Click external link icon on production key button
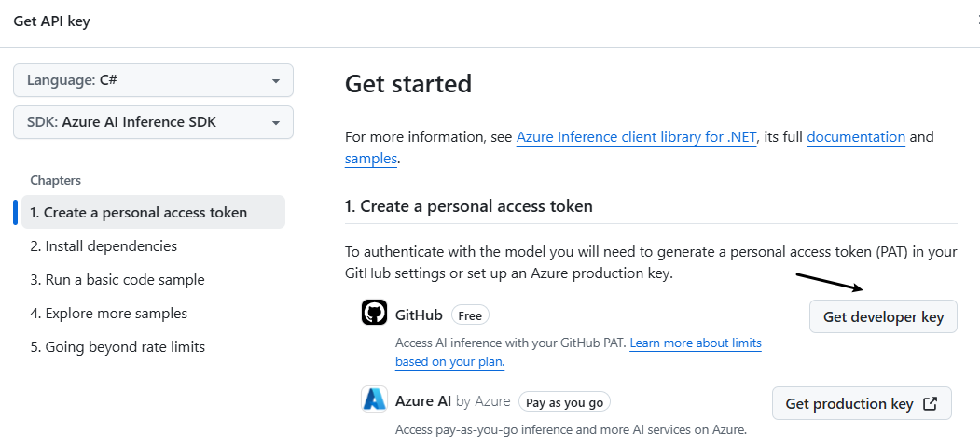 [930, 403]
